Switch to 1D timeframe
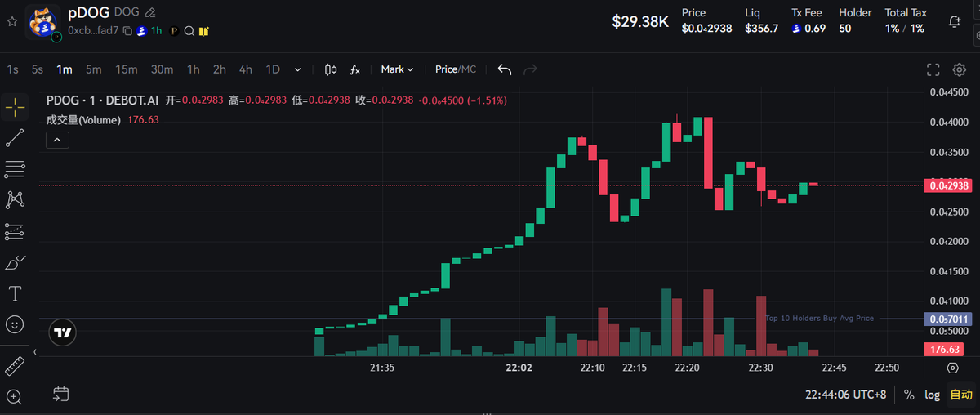 click(273, 69)
